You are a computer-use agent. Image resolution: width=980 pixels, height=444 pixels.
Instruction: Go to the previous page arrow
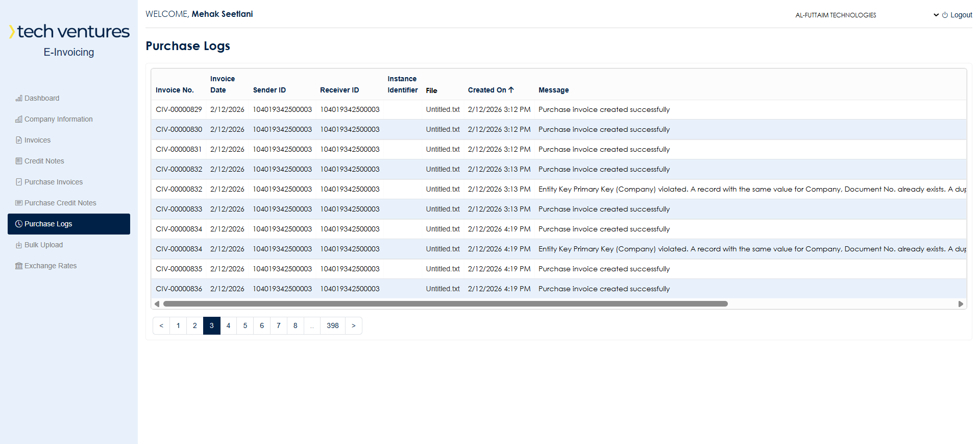point(161,326)
